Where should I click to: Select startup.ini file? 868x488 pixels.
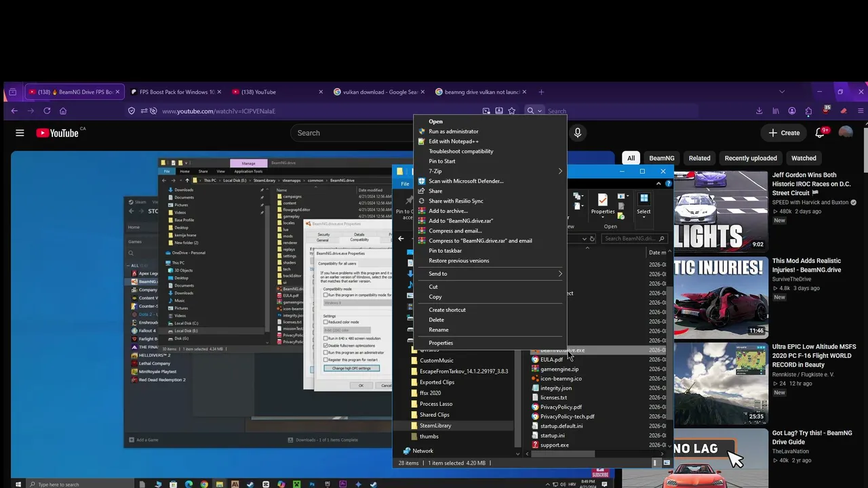553,436
